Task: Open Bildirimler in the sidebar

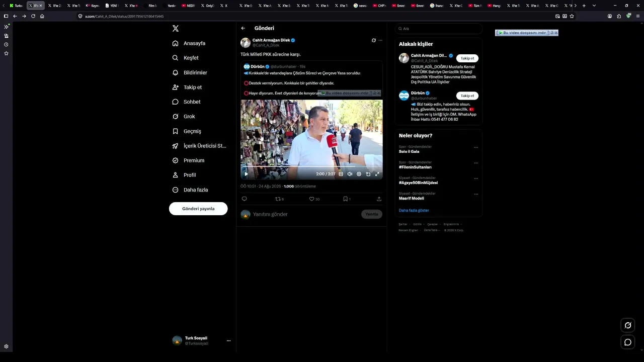Action: pos(190,72)
